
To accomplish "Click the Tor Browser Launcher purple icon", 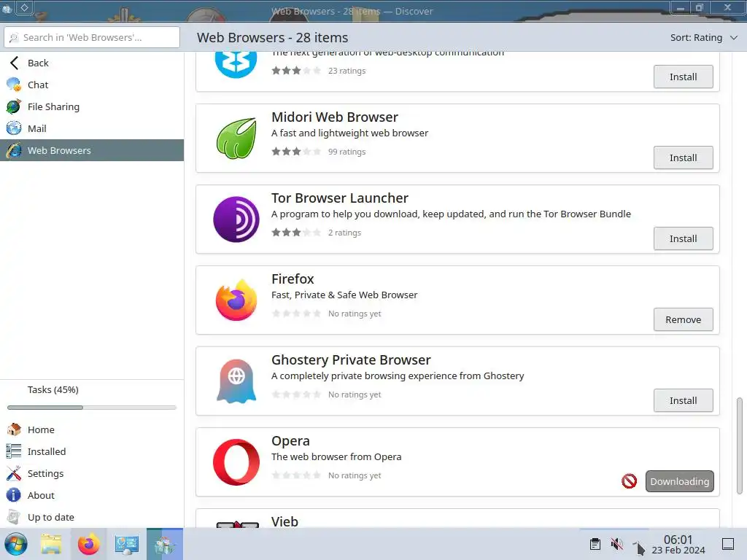I will [x=236, y=219].
